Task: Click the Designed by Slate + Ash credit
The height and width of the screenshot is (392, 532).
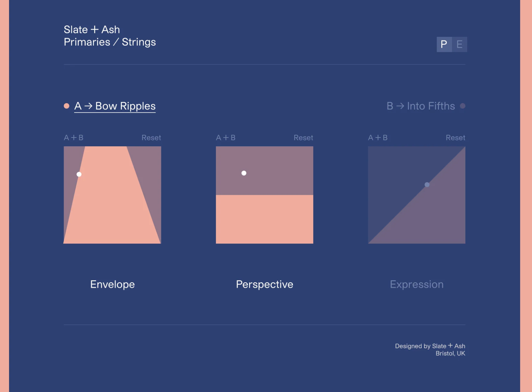Action: tap(430, 349)
